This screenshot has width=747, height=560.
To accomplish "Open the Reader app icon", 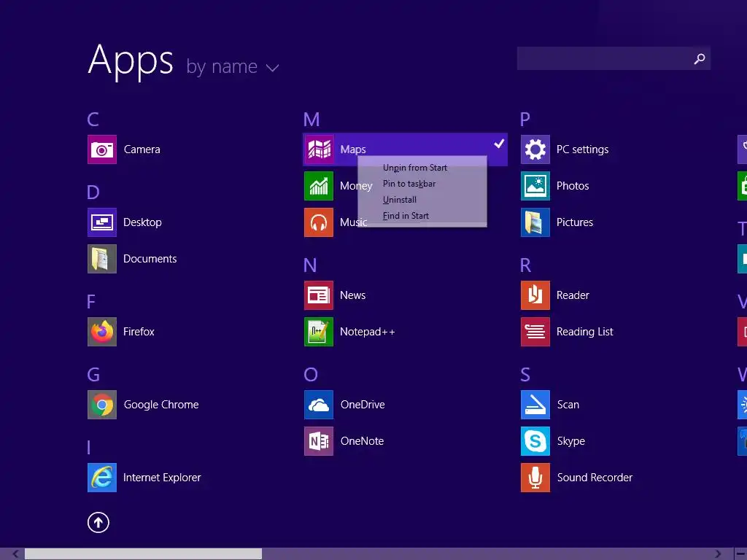I will (535, 295).
